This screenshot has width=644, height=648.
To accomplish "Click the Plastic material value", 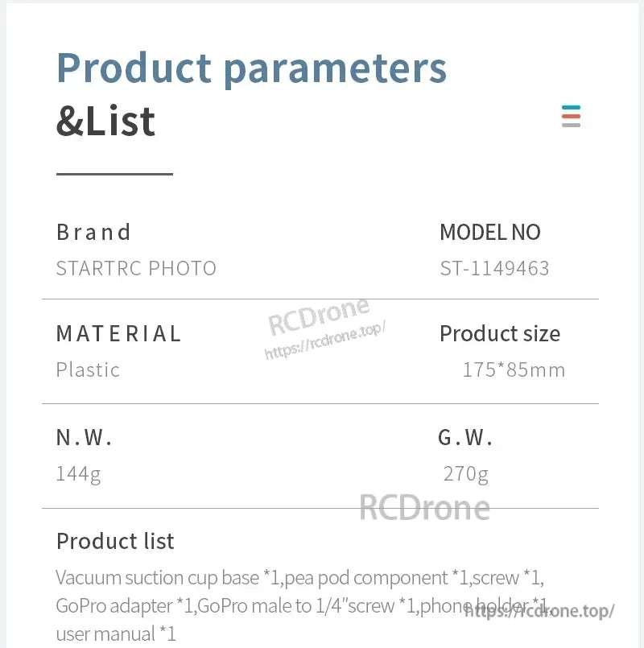I will tap(88, 369).
